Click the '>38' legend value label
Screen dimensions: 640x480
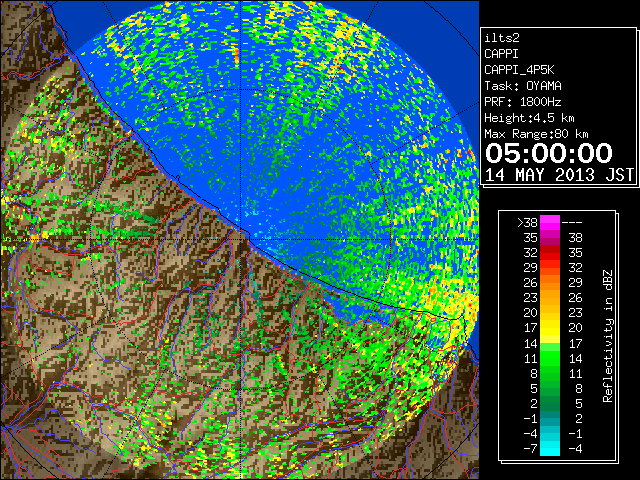pyautogui.click(x=527, y=223)
